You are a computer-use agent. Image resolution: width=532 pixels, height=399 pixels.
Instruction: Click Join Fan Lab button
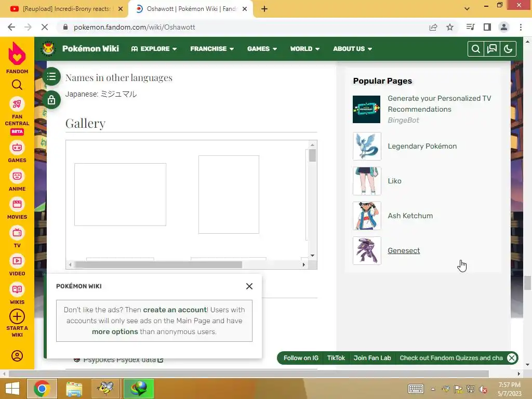pos(372,358)
